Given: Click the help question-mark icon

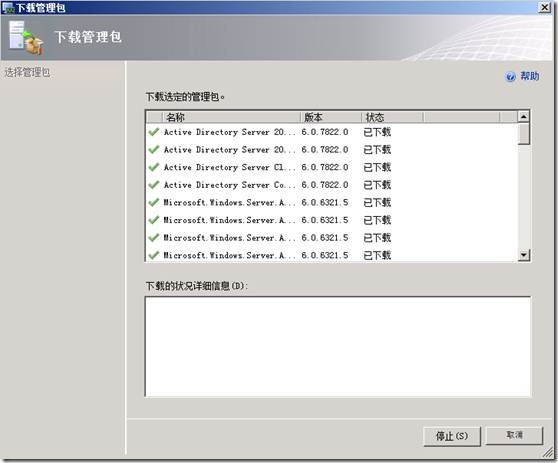Looking at the screenshot, I should 510,77.
